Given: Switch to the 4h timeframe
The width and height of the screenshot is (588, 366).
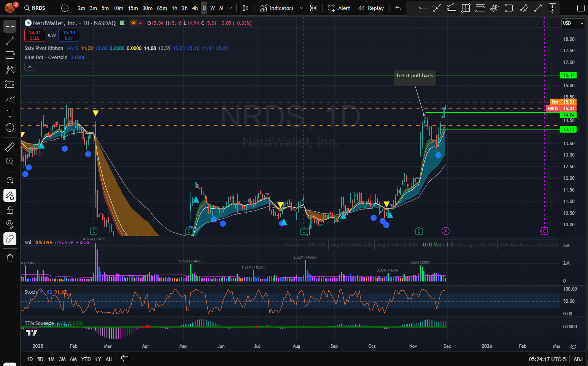Looking at the screenshot, I should [195, 8].
